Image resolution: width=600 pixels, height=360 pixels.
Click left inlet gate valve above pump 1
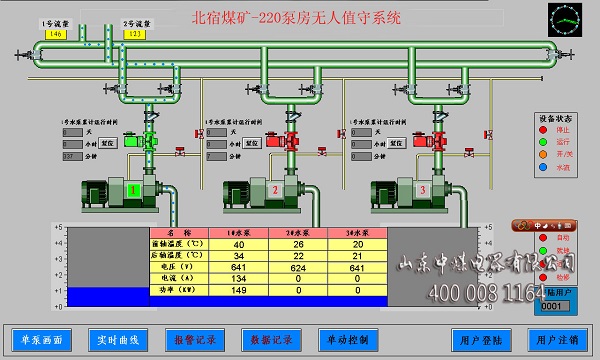click(x=114, y=89)
